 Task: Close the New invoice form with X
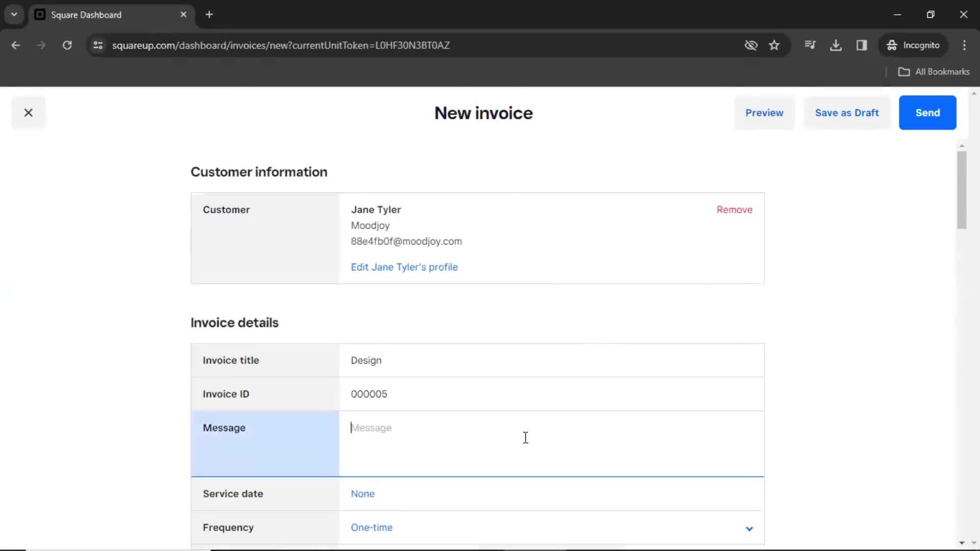(x=29, y=113)
